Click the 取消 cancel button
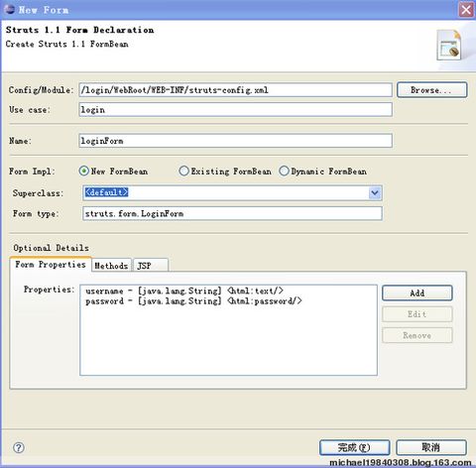 point(431,448)
